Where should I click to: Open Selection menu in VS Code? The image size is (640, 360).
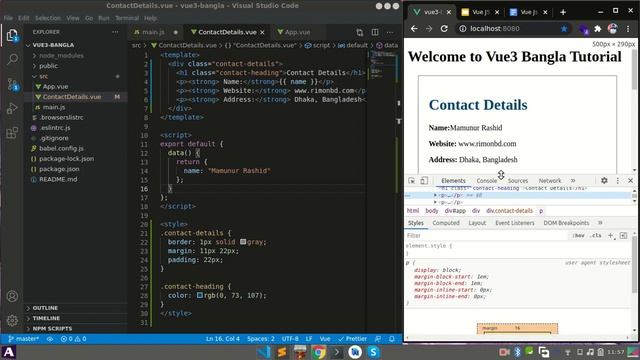click(x=47, y=18)
